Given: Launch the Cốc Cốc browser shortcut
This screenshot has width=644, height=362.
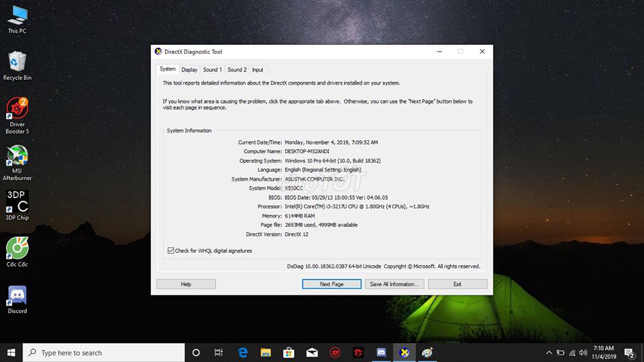Looking at the screenshot, I should [17, 252].
